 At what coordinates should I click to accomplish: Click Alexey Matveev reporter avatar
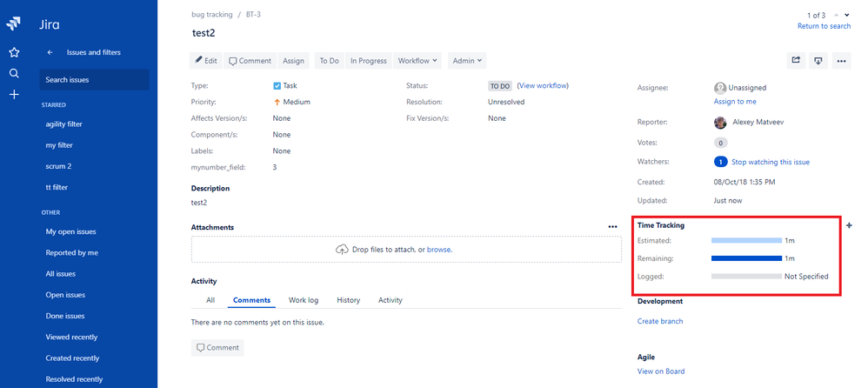click(x=720, y=123)
